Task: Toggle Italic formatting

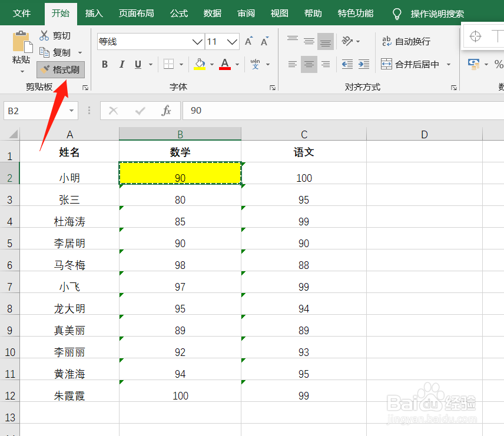Action: [x=121, y=64]
